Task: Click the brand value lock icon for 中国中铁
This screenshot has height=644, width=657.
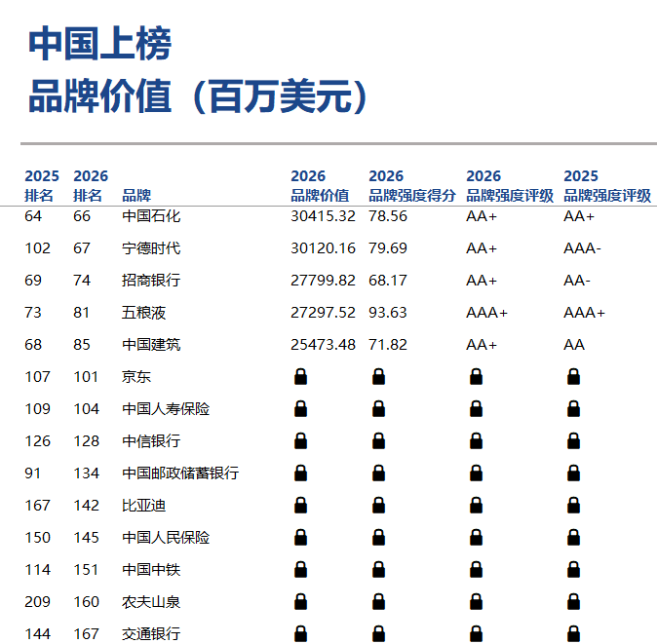Action: point(300,569)
